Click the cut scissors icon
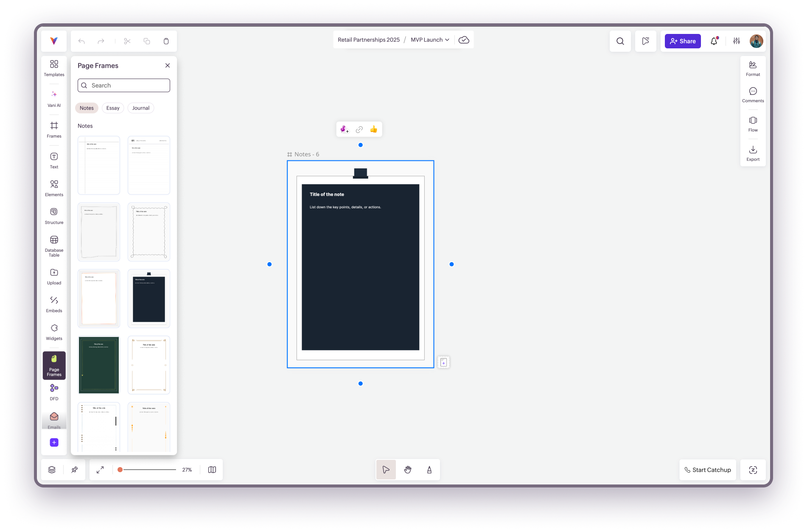Screen dimensions: 807x532 (127, 41)
